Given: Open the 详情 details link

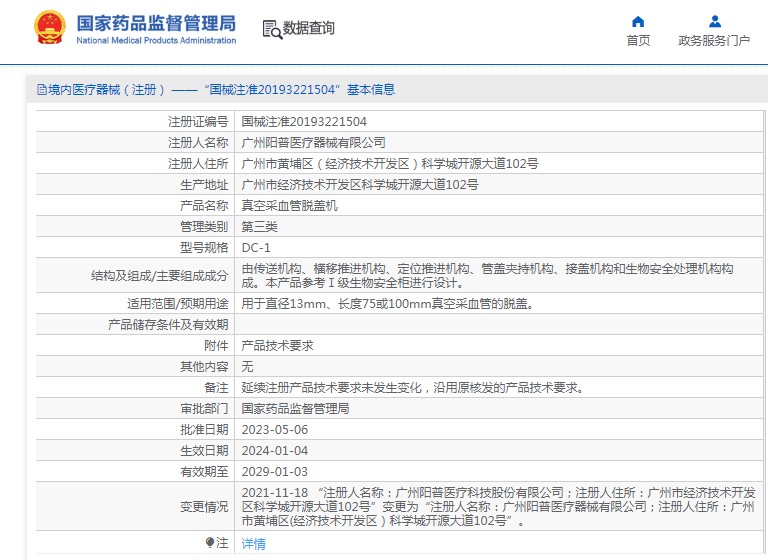Looking at the screenshot, I should click(254, 543).
